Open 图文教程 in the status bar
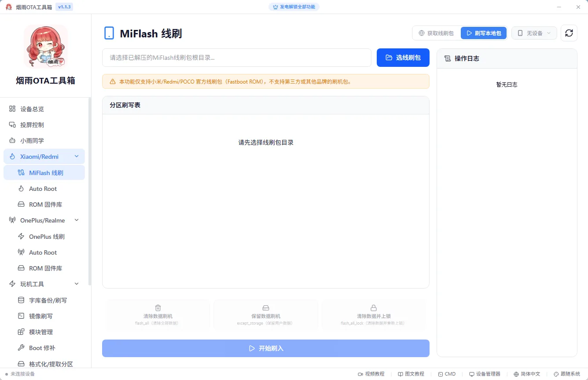588x380 pixels. pos(411,374)
